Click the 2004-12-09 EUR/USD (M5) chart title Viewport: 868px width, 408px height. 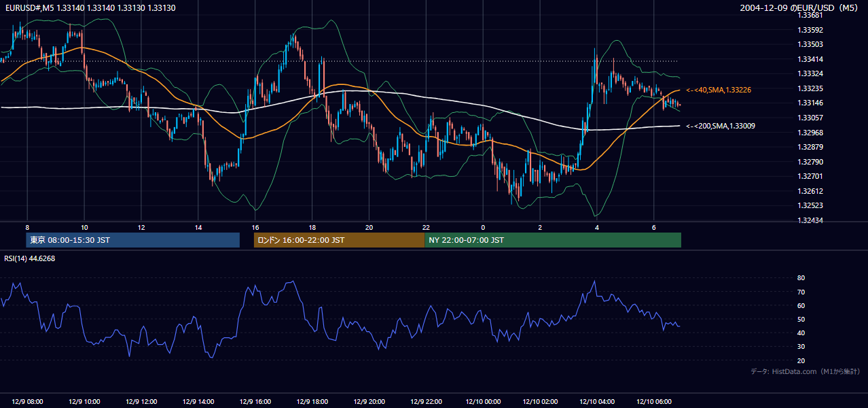[x=799, y=7]
